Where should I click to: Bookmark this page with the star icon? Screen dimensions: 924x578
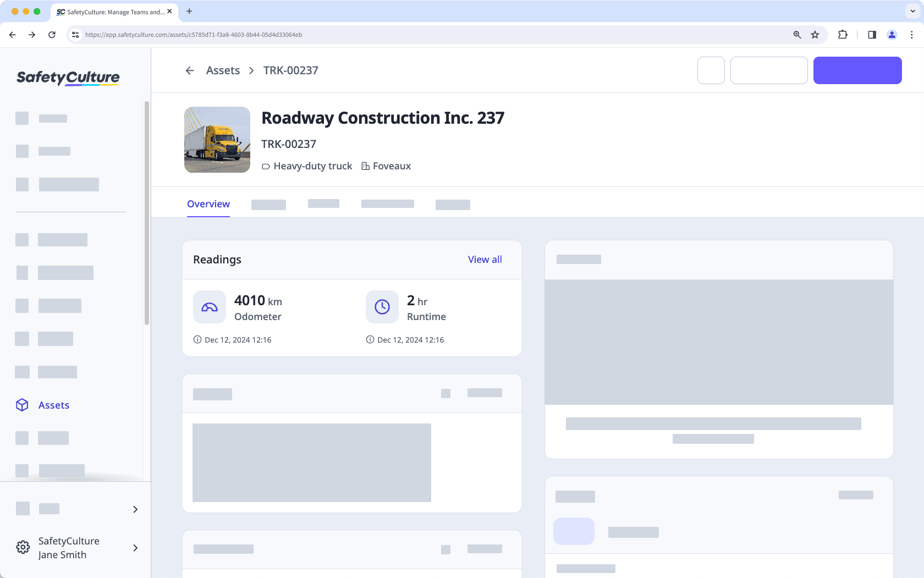(815, 35)
